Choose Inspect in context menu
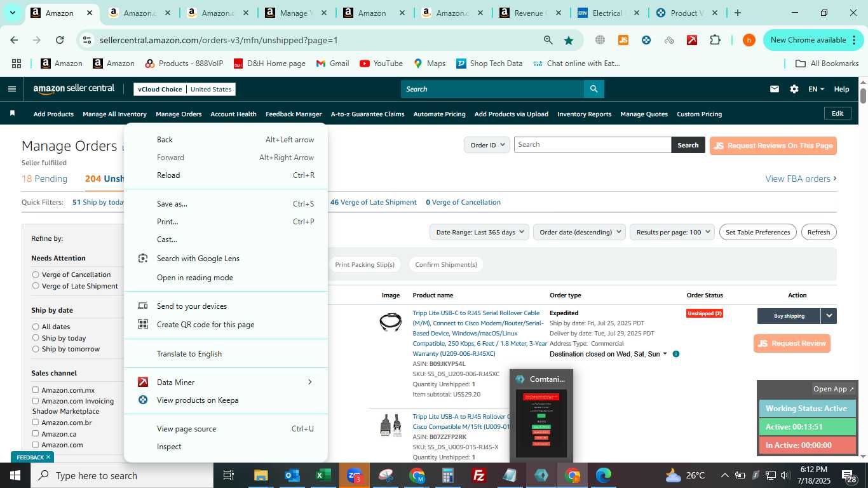This screenshot has width=868, height=488. click(226, 447)
